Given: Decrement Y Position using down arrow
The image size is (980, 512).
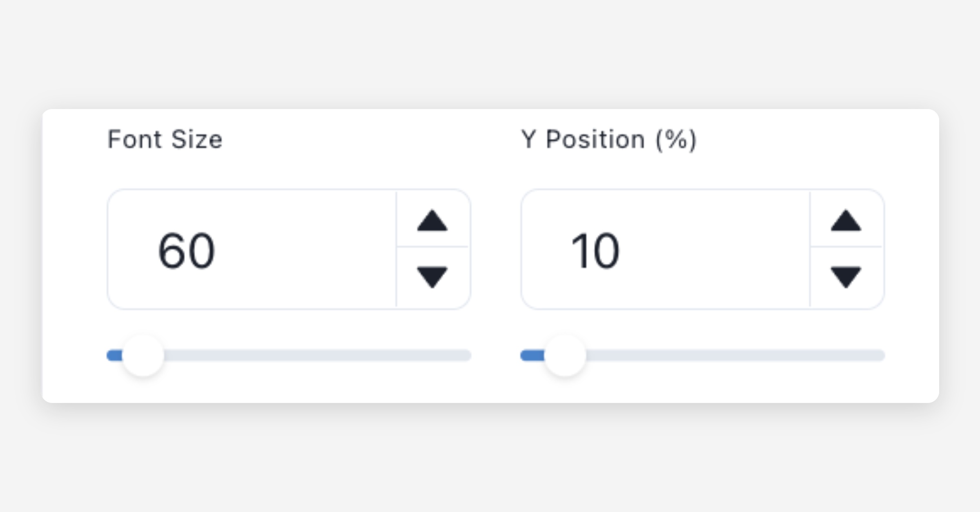Looking at the screenshot, I should point(846,277).
